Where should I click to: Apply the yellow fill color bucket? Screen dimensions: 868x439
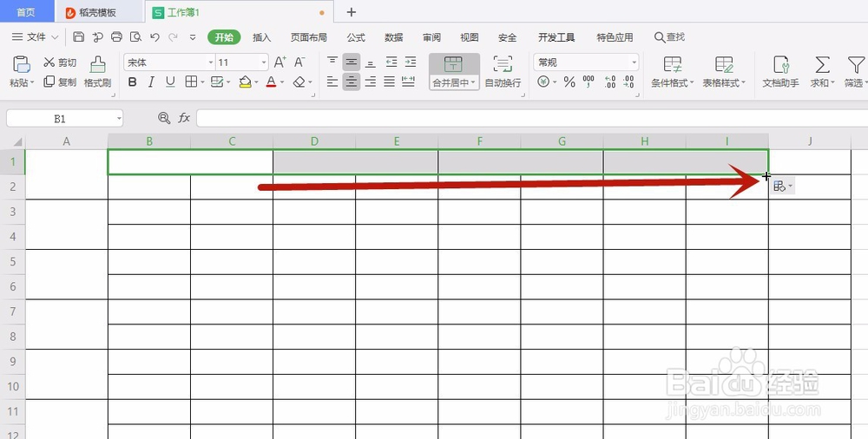click(246, 82)
